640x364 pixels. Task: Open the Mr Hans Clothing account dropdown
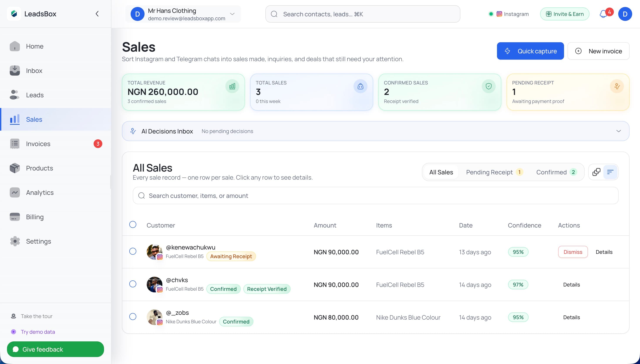point(183,14)
